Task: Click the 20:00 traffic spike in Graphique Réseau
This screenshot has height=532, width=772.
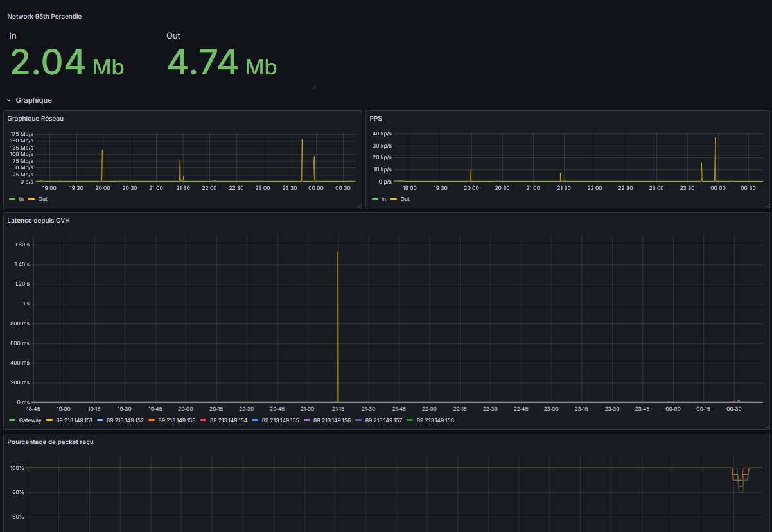Action: [102, 166]
